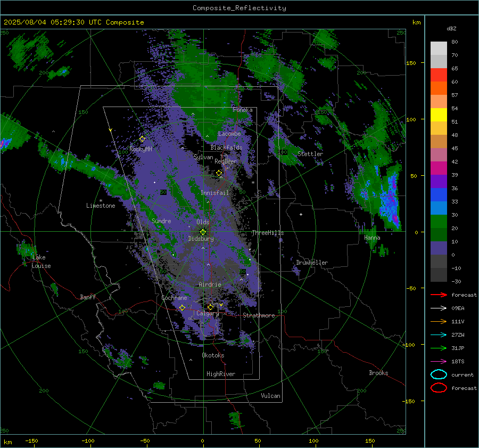Viewport: 479px width, 448px height.
Task: Select the Limestone label
Action: pyautogui.click(x=101, y=206)
